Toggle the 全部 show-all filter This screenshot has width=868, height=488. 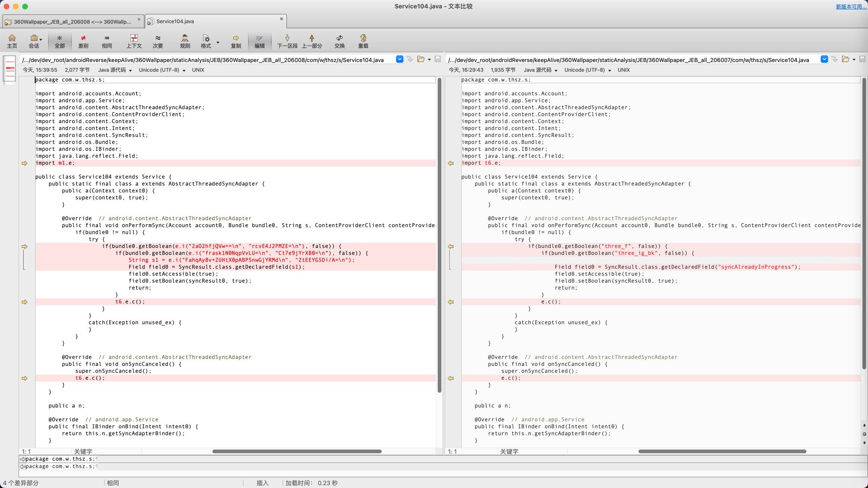59,41
